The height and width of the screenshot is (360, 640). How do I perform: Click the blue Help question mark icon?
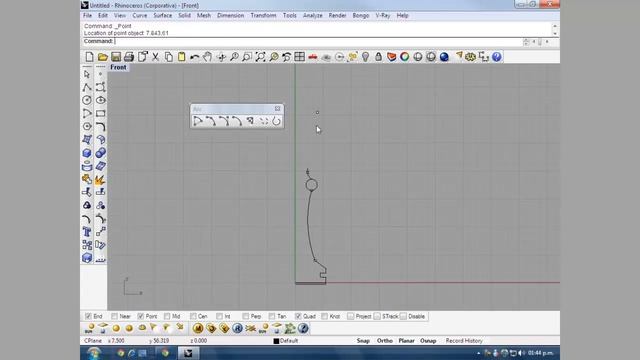497,57
